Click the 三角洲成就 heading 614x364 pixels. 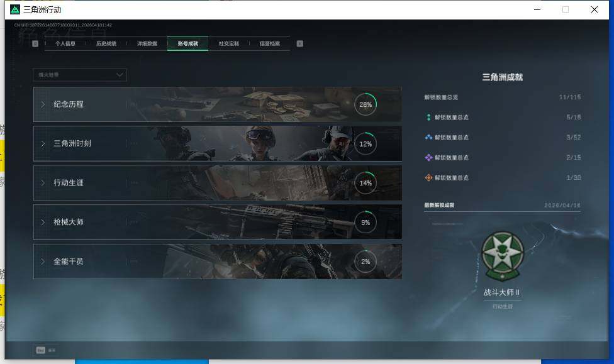tap(503, 77)
